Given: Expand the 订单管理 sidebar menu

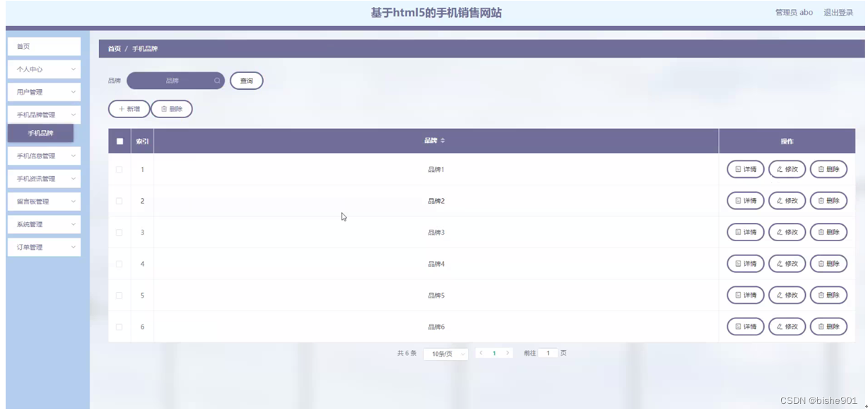Looking at the screenshot, I should pyautogui.click(x=44, y=247).
